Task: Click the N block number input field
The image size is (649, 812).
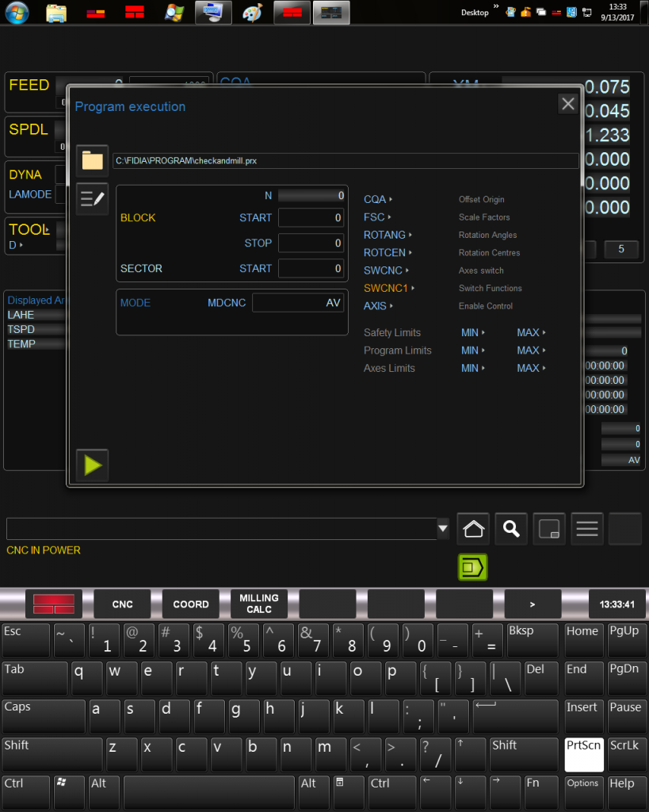Action: coord(311,195)
